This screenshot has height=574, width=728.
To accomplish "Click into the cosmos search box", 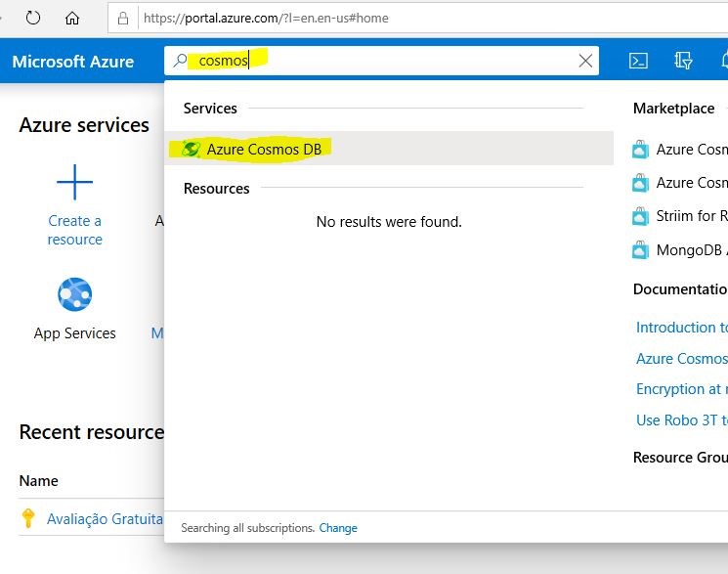I will click(x=381, y=61).
